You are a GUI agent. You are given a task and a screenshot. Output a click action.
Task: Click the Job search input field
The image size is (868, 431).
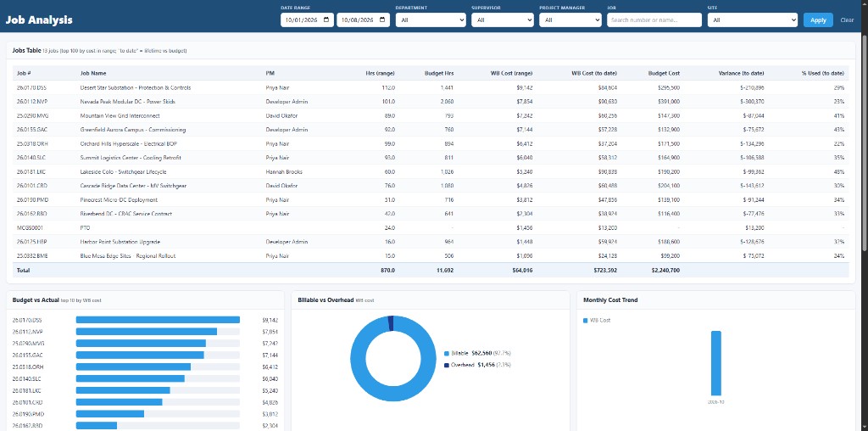(x=654, y=20)
